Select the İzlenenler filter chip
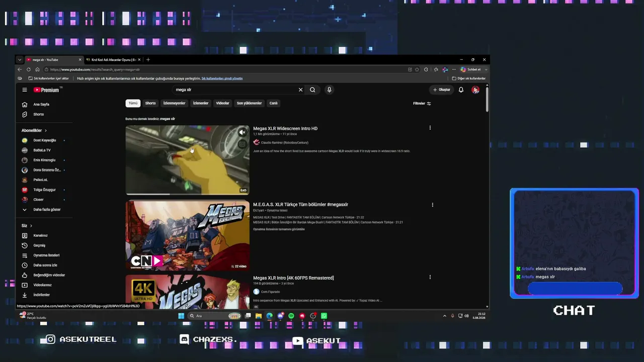Screen dimensions: 644x362 [201, 104]
